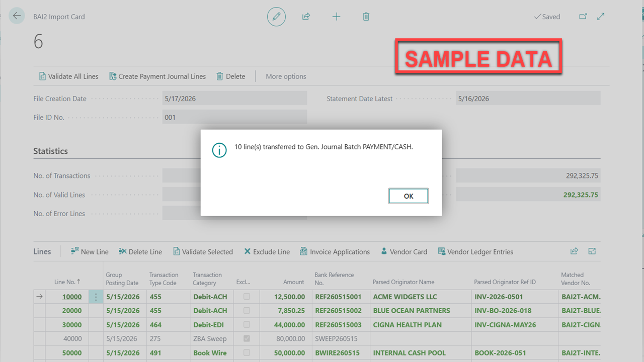
Task: Click New Line in Lines section
Action: coord(90,251)
